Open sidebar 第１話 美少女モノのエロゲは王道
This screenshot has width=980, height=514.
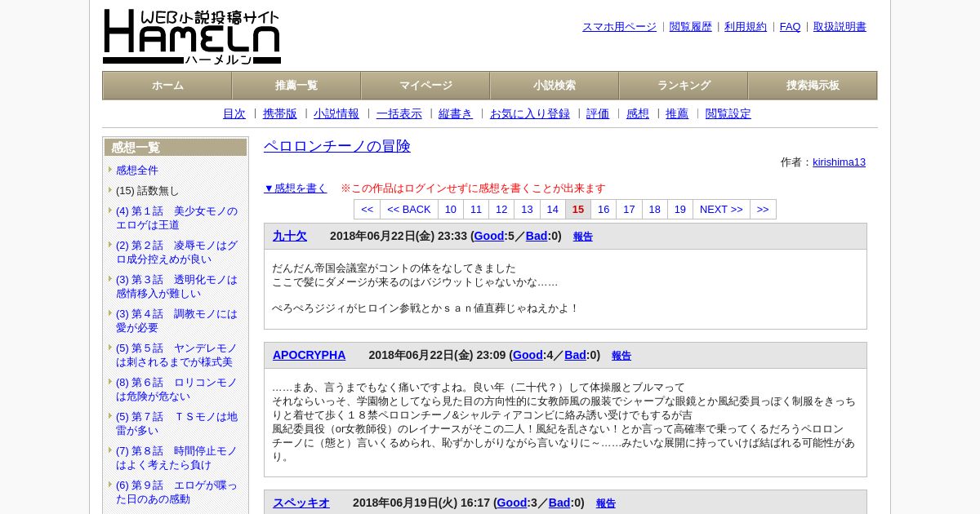click(x=176, y=218)
